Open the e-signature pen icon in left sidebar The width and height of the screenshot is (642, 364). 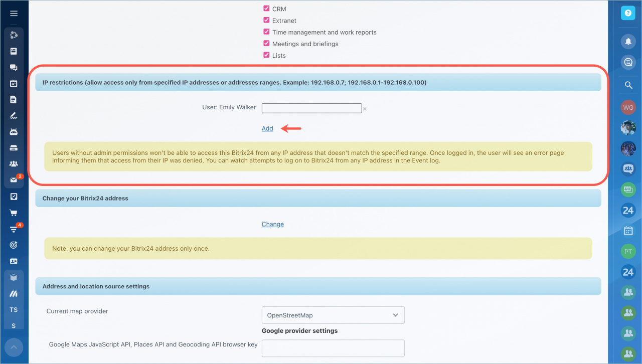(14, 116)
